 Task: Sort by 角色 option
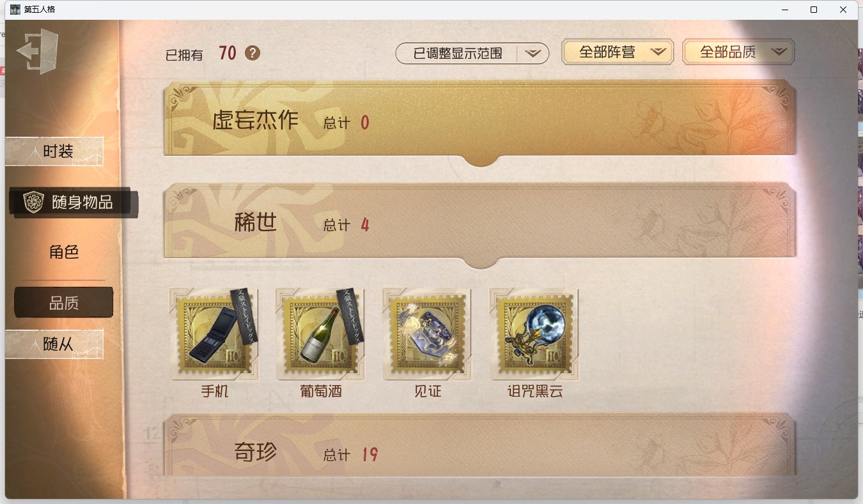(x=64, y=252)
